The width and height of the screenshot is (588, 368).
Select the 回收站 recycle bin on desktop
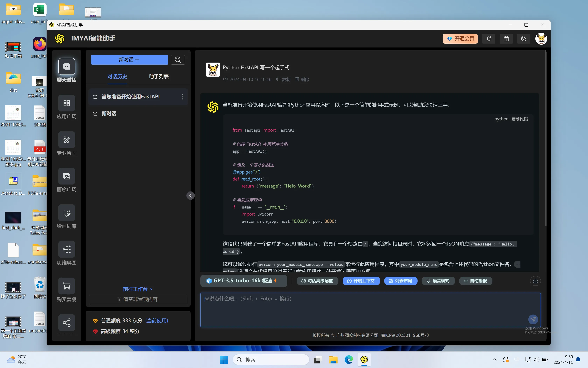[x=40, y=288]
